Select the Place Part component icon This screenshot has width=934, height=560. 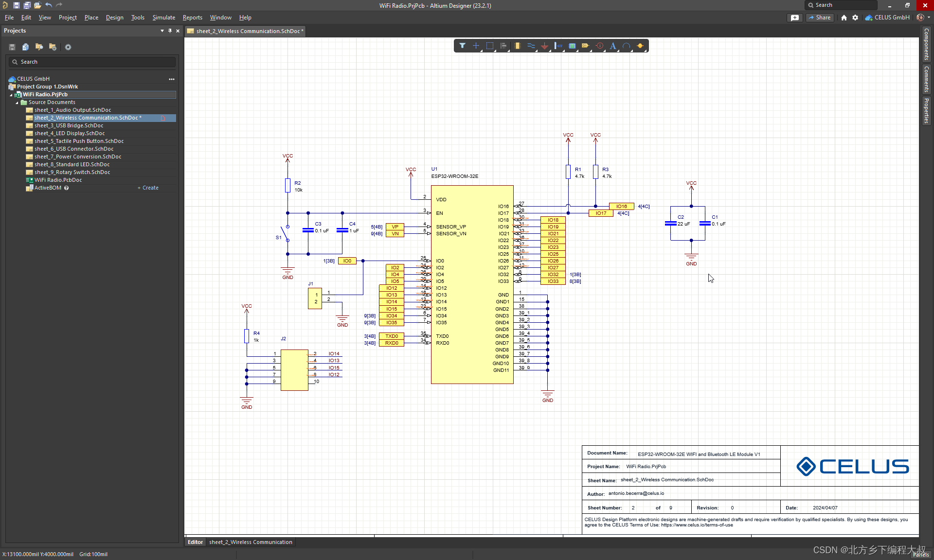coord(517,46)
